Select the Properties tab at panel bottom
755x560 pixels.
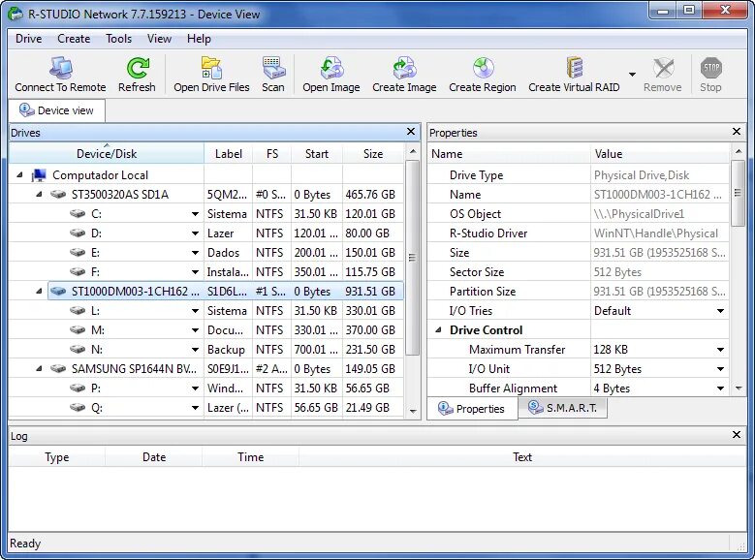click(472, 408)
